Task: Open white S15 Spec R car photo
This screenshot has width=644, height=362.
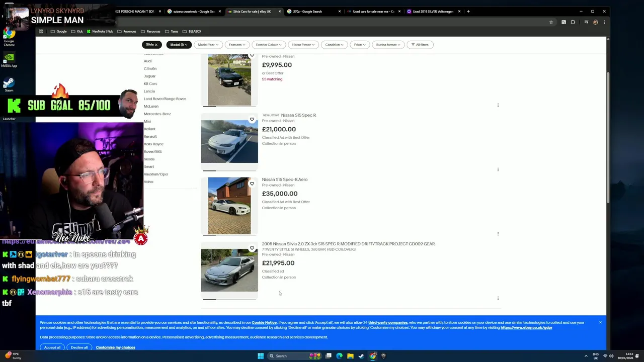Action: (229, 141)
